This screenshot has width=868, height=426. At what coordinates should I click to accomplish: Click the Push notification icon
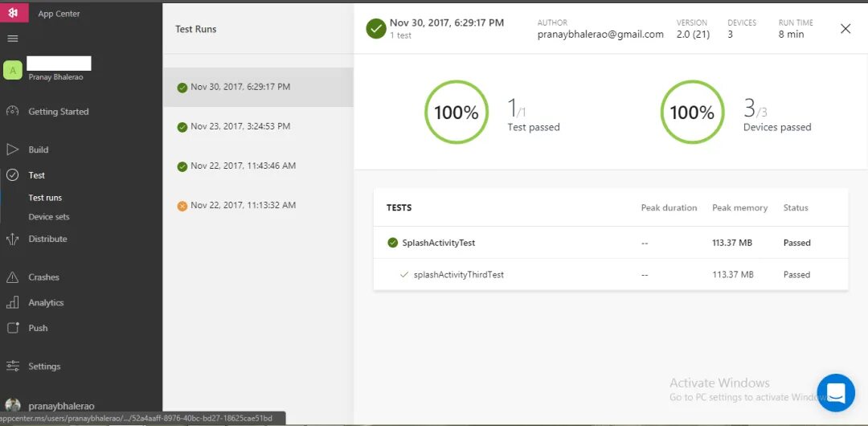click(x=12, y=328)
